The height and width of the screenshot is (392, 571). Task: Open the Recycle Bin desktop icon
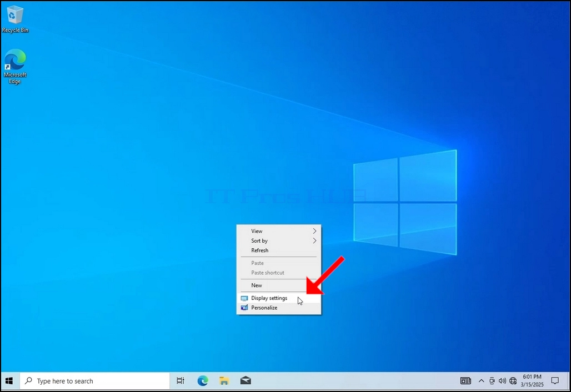(x=15, y=19)
